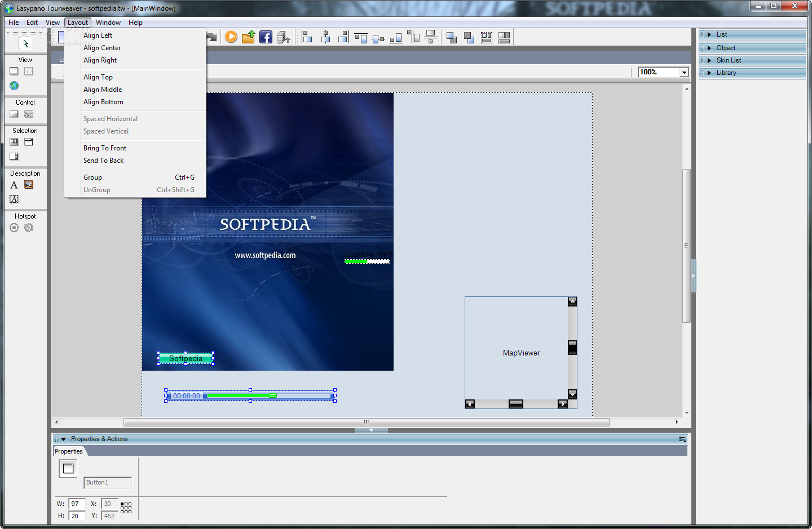Viewport: 812px width, 529px height.
Task: Click the Redo arrow in the toolbar
Action: click(x=211, y=37)
